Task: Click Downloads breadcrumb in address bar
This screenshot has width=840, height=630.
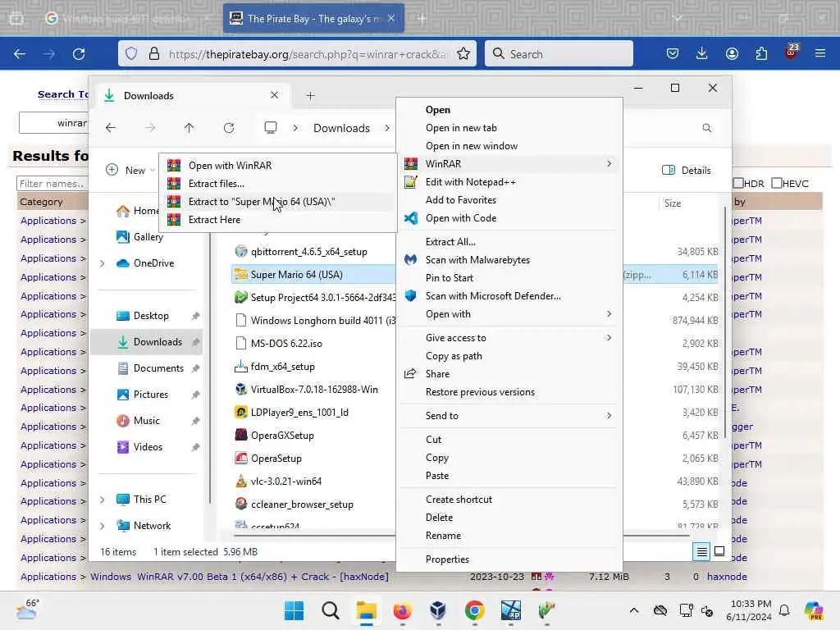Action: click(x=341, y=128)
